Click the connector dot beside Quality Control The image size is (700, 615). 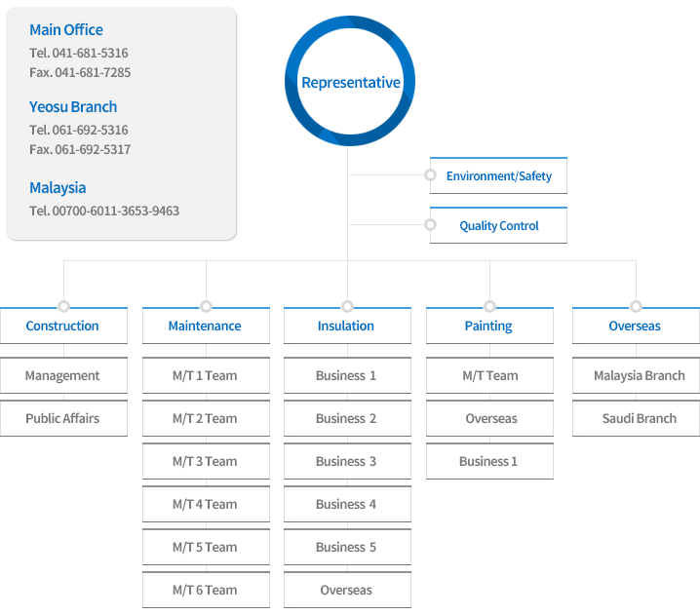430,225
